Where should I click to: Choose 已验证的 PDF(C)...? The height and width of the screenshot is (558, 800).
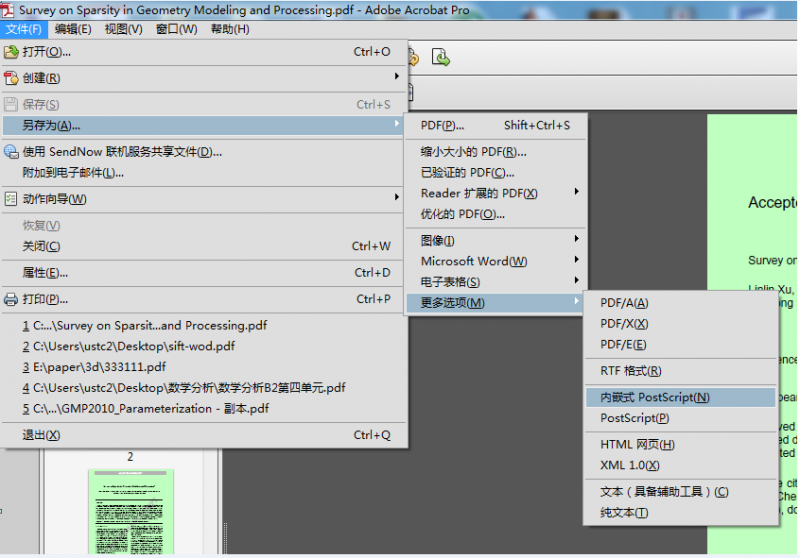tap(495, 173)
